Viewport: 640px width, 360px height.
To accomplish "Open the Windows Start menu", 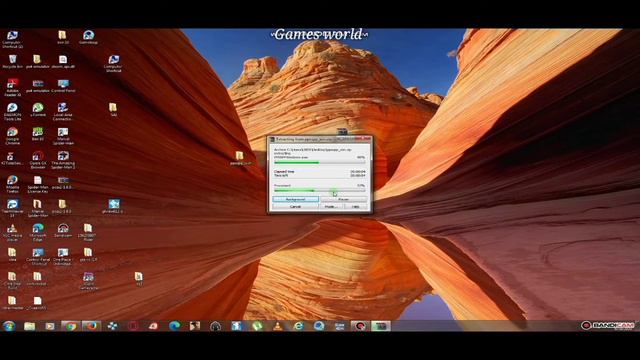I will coord(9,326).
